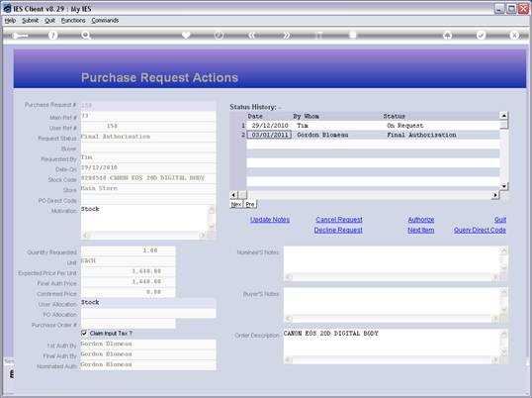Click the Status History scroll-up arrow

(504, 116)
